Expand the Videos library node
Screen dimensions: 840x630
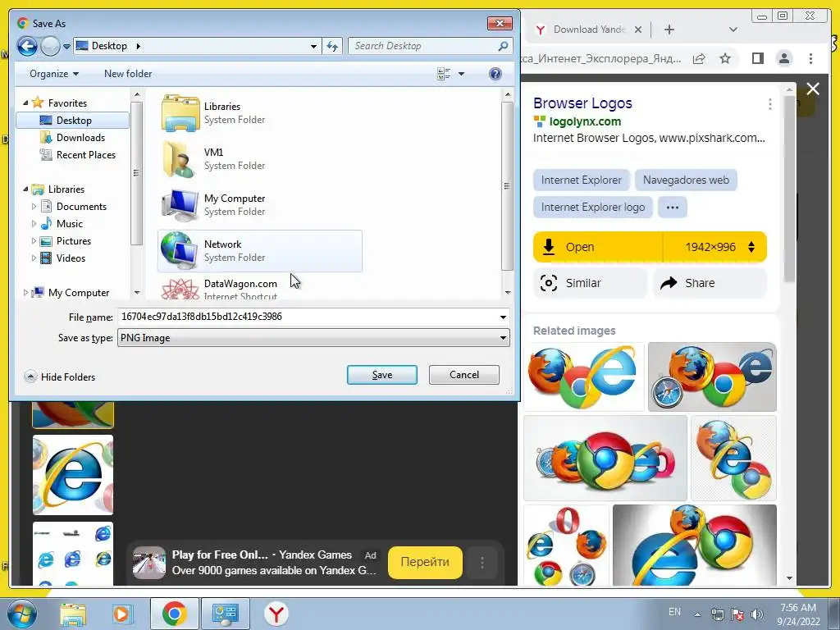coord(34,258)
